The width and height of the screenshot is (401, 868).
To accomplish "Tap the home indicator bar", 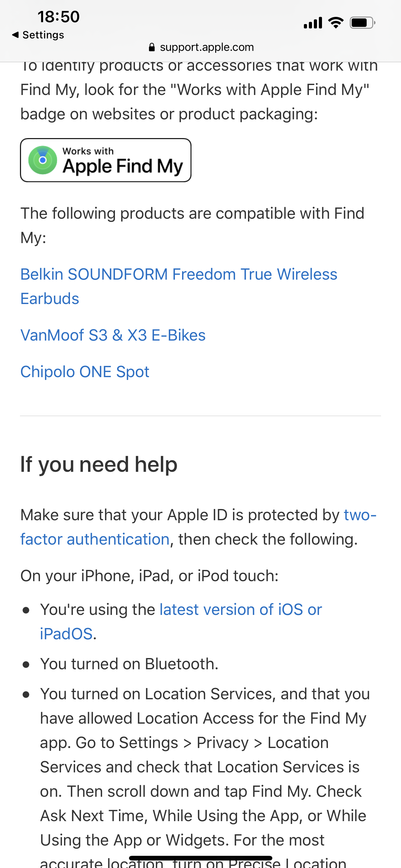I will tap(200, 858).
